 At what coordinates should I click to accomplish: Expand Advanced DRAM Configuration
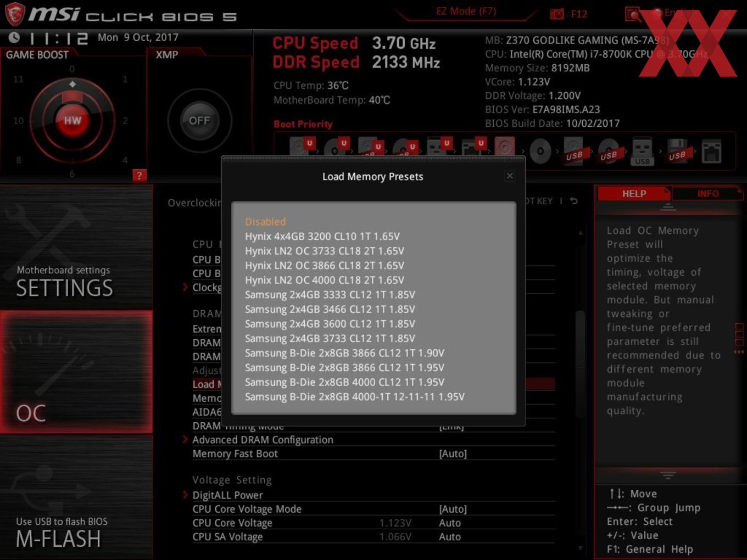[x=263, y=440]
